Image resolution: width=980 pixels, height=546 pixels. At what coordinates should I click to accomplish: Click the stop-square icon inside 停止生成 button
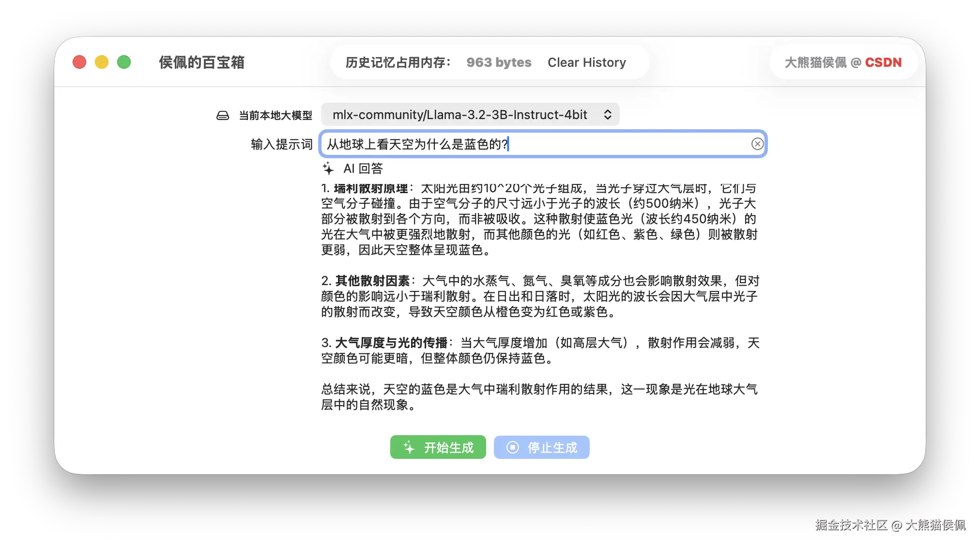click(x=512, y=447)
